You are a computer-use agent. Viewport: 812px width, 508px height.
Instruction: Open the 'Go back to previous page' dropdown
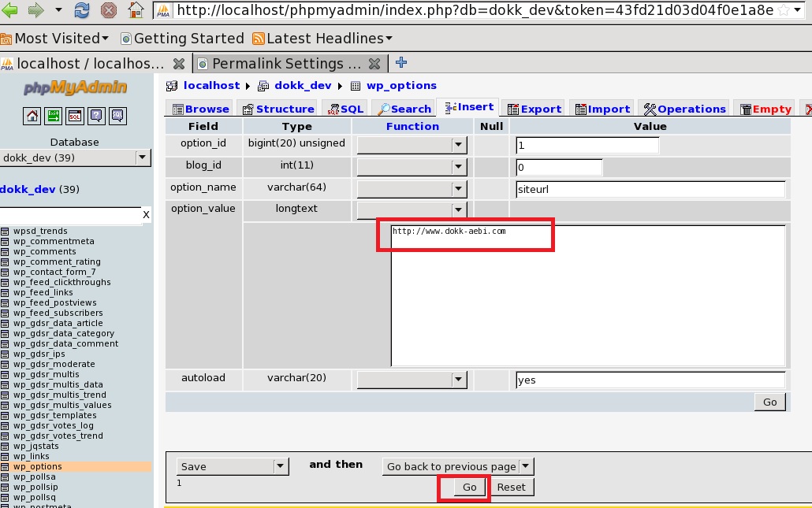457,466
